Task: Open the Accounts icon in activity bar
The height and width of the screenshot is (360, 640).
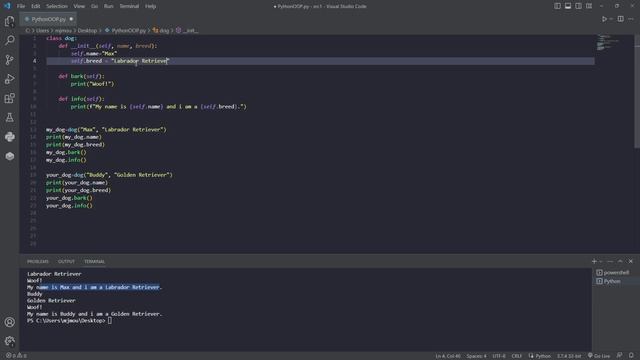Action: [x=9, y=322]
